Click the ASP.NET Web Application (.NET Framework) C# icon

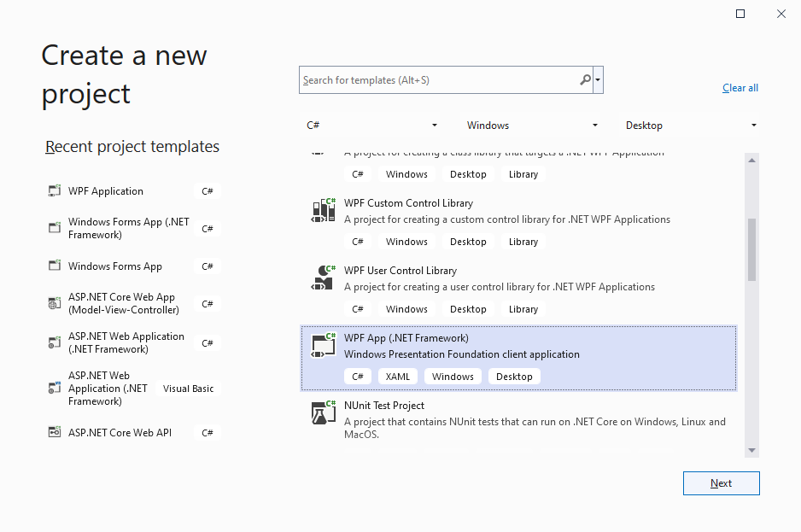click(54, 343)
